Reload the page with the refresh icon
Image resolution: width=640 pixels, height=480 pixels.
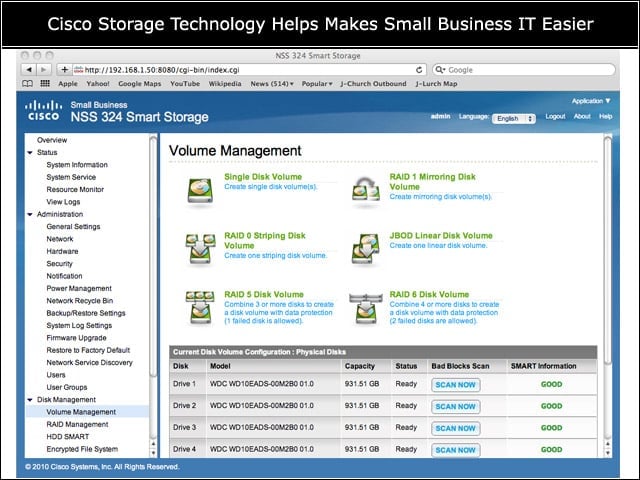[x=419, y=70]
